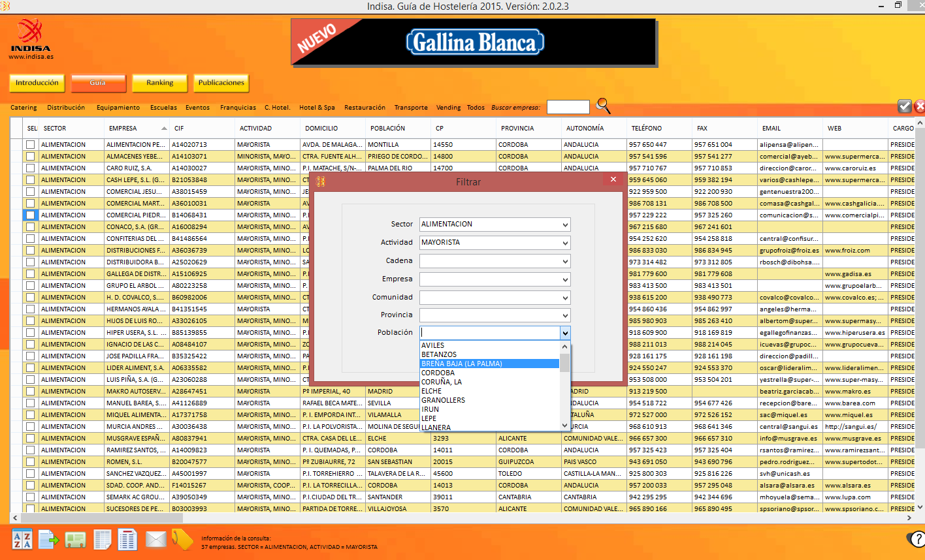Open the Ranking section
The height and width of the screenshot is (560, 925).
[x=159, y=83]
